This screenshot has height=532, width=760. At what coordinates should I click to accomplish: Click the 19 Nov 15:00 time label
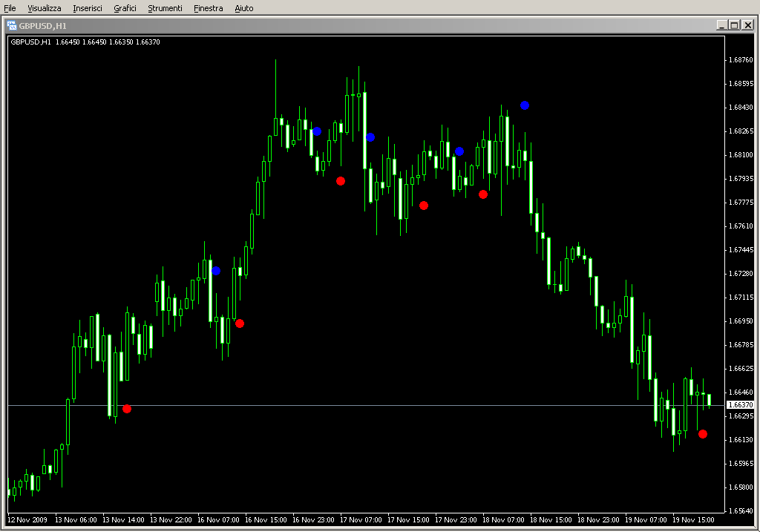694,520
